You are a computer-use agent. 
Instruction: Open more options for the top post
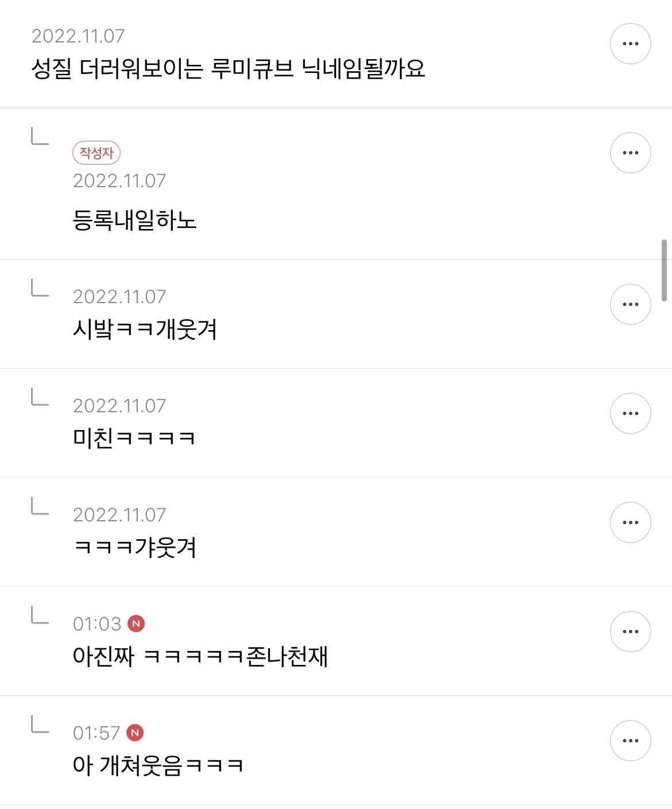point(630,44)
